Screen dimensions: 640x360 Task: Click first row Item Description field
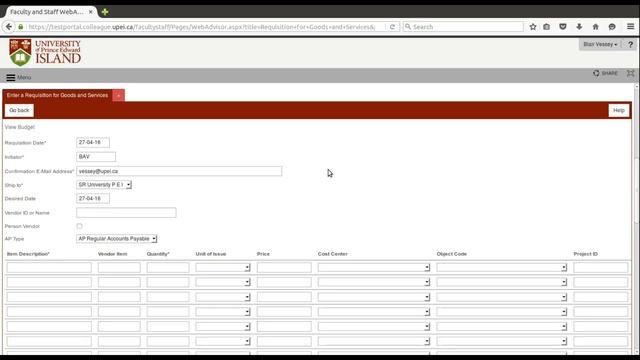tap(49, 267)
